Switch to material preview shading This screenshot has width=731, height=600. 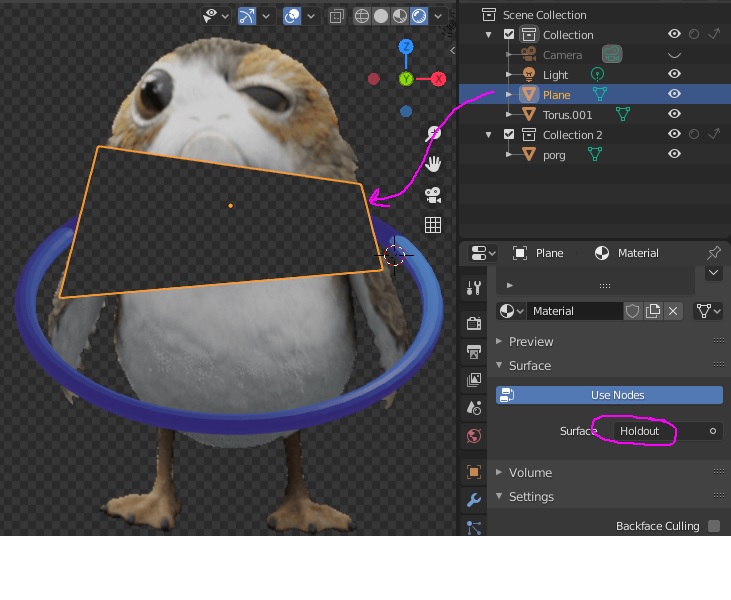[x=400, y=16]
